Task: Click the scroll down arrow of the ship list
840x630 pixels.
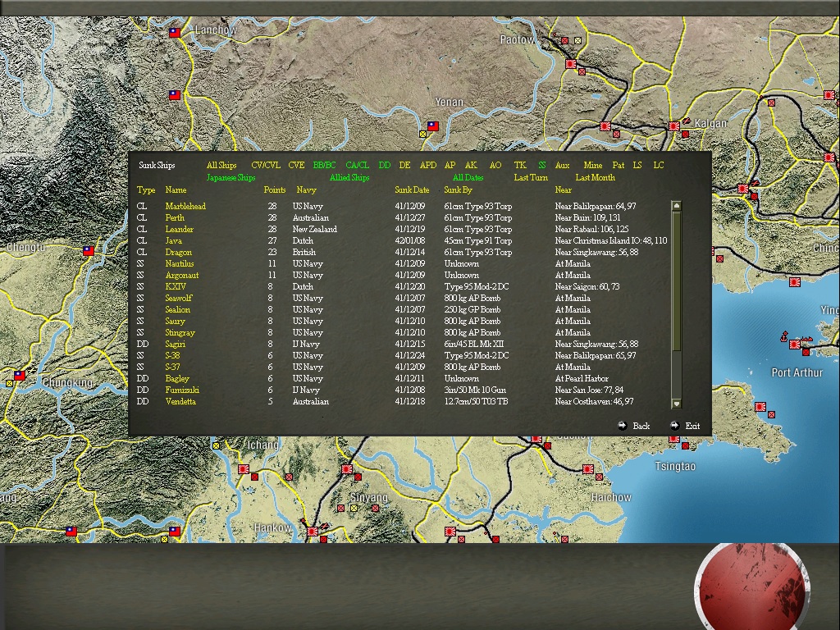Action: click(676, 404)
